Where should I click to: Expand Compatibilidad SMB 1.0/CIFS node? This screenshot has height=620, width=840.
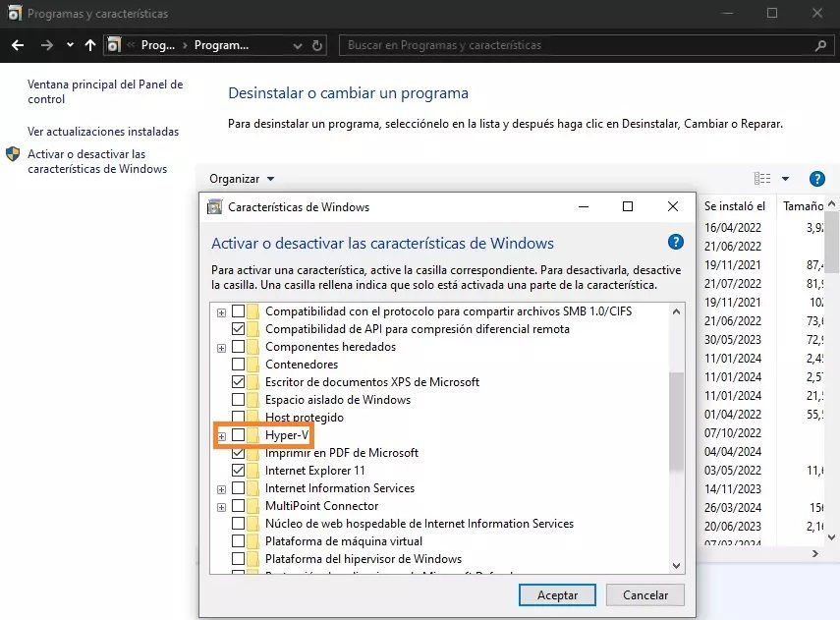point(221,312)
